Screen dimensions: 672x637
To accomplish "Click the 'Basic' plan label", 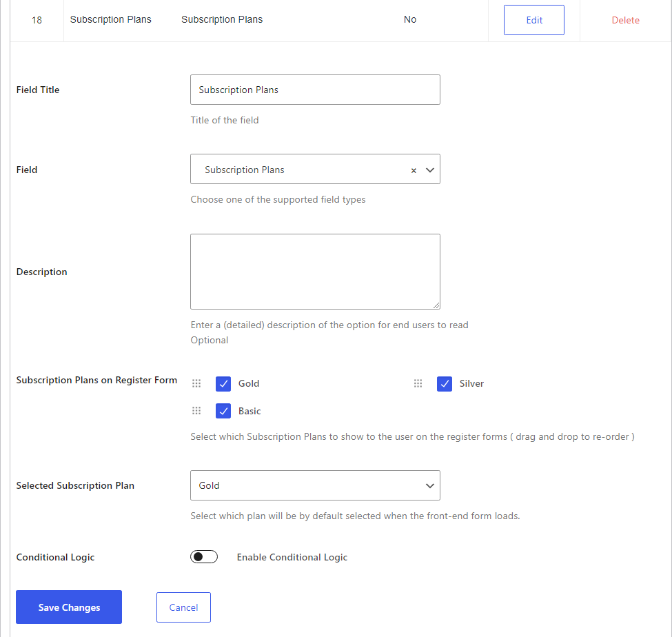I will (x=250, y=411).
